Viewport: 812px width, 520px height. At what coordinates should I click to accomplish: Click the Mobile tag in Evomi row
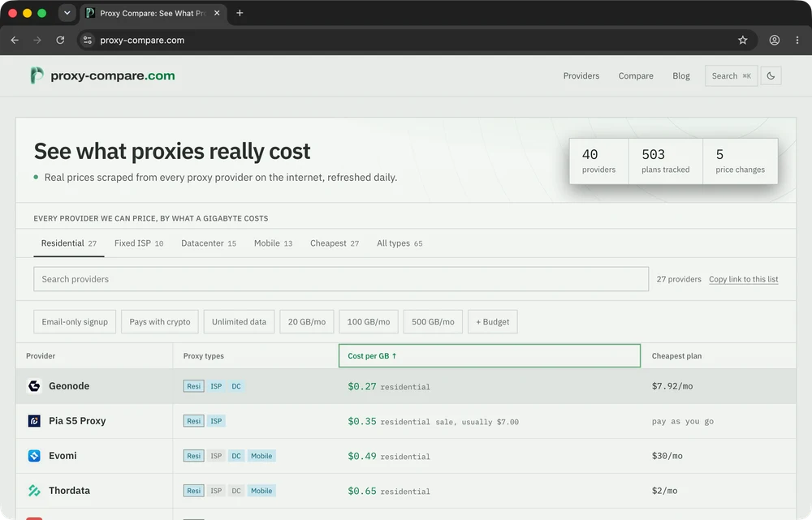tap(261, 456)
